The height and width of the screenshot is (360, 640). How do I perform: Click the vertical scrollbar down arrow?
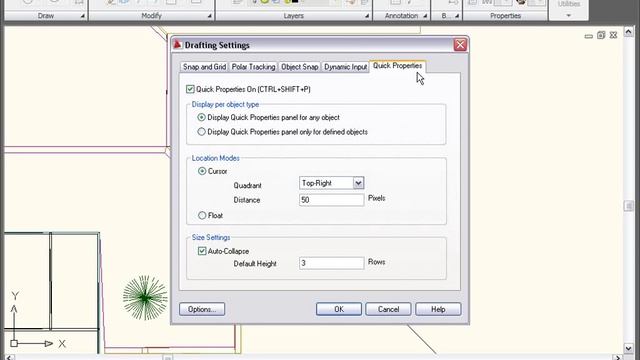[x=628, y=348]
